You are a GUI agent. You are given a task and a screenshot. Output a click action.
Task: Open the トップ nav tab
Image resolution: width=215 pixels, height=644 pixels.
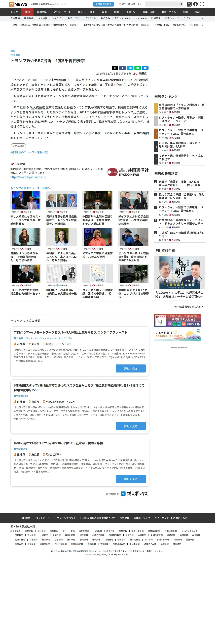coord(14,12)
